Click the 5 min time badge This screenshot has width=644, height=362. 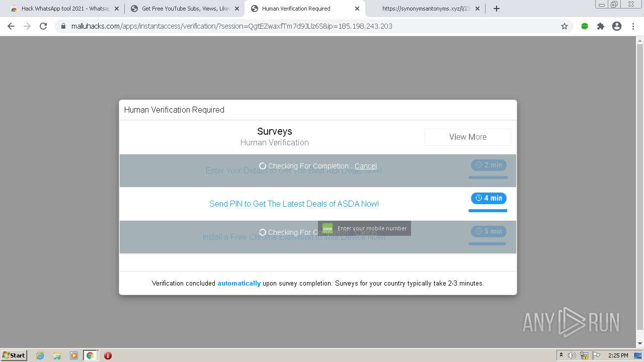489,231
